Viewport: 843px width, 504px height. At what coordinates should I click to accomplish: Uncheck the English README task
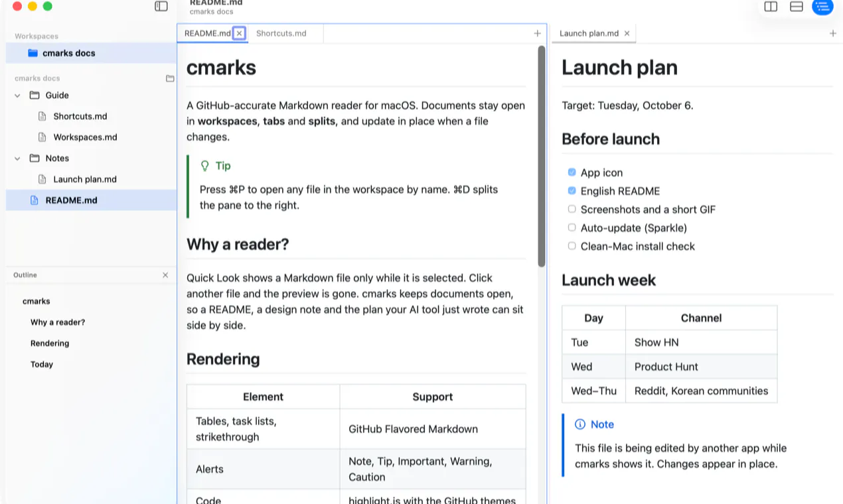click(x=572, y=191)
